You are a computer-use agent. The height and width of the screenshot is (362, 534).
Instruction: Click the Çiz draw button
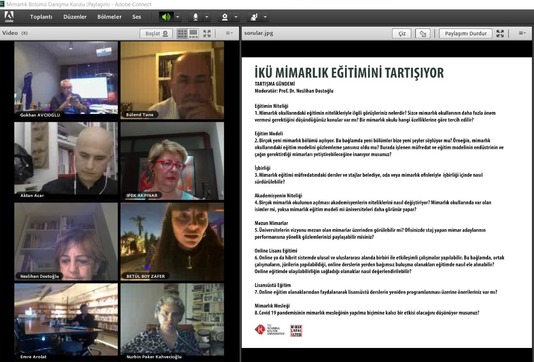pos(402,33)
